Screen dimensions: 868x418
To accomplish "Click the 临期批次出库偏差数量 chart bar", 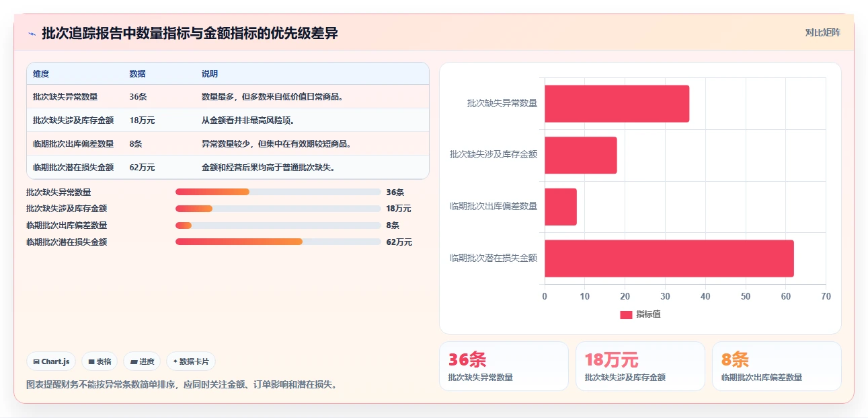I will pos(561,207).
